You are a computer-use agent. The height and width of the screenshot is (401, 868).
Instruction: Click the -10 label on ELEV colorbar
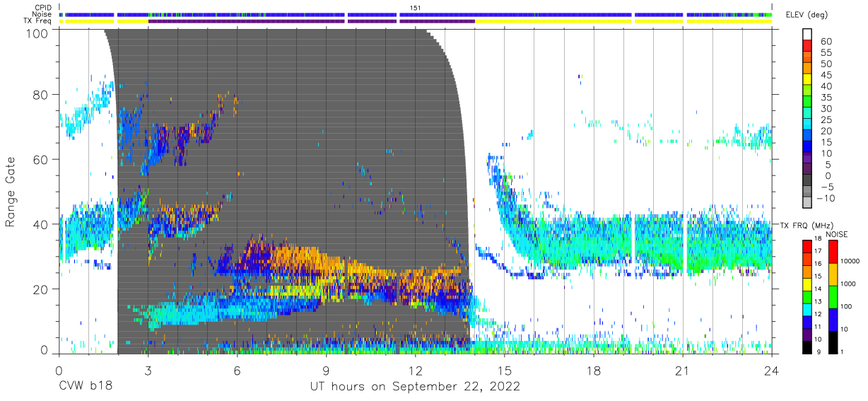(826, 197)
